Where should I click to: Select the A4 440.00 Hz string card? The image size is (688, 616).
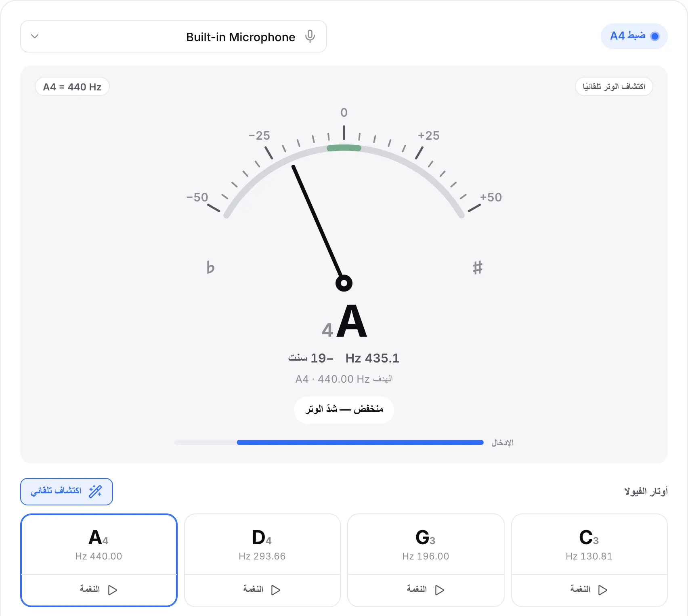point(99,545)
